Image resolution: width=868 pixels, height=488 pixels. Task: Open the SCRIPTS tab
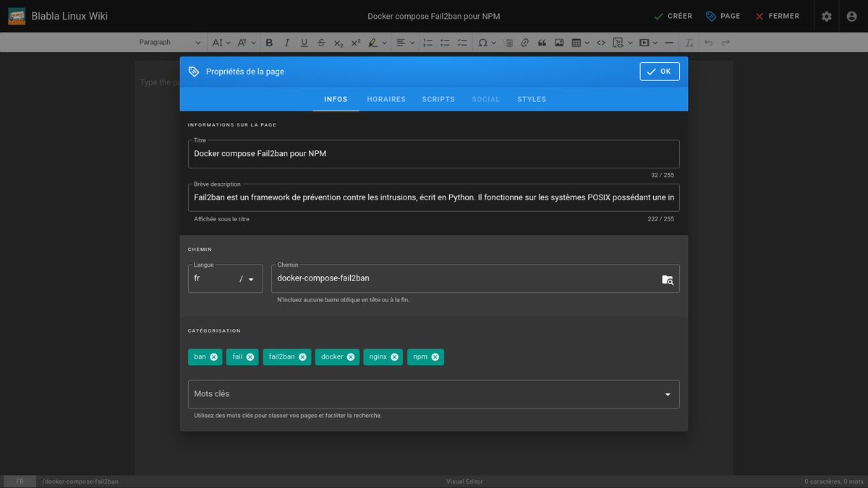tap(438, 99)
